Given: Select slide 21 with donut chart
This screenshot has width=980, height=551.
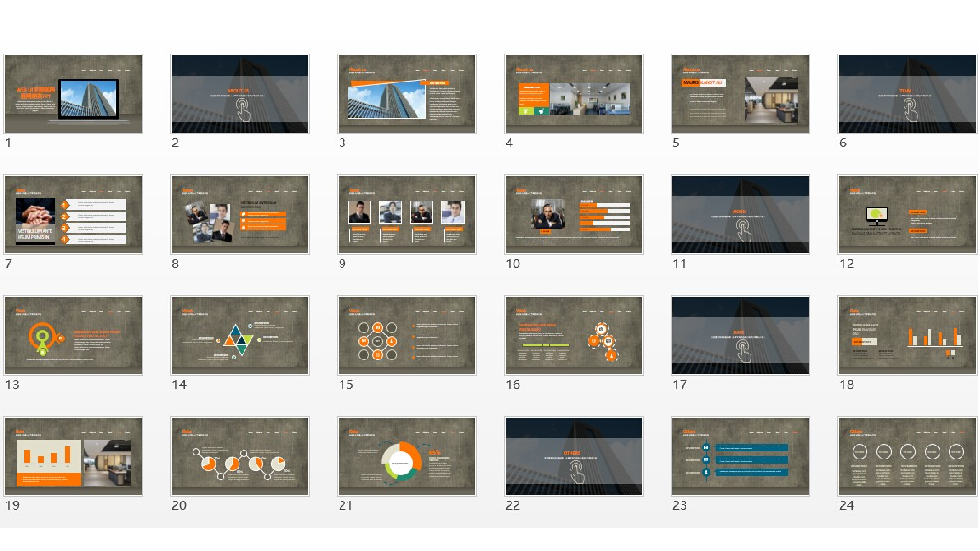Looking at the screenshot, I should 407,456.
